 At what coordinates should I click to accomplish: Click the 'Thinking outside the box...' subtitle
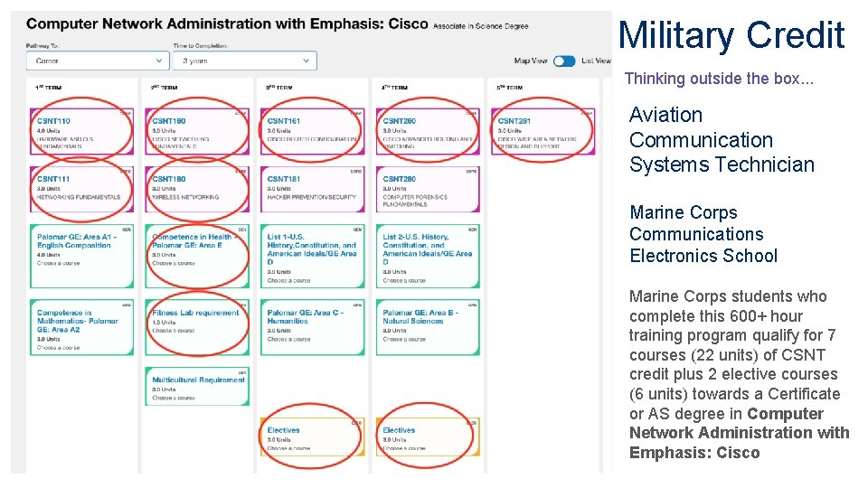pos(719,79)
